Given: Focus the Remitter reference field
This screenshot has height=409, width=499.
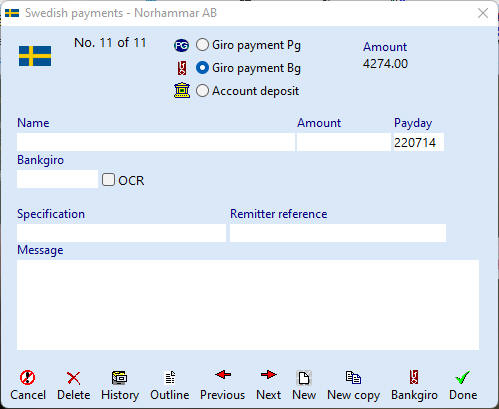Looking at the screenshot, I should (338, 233).
